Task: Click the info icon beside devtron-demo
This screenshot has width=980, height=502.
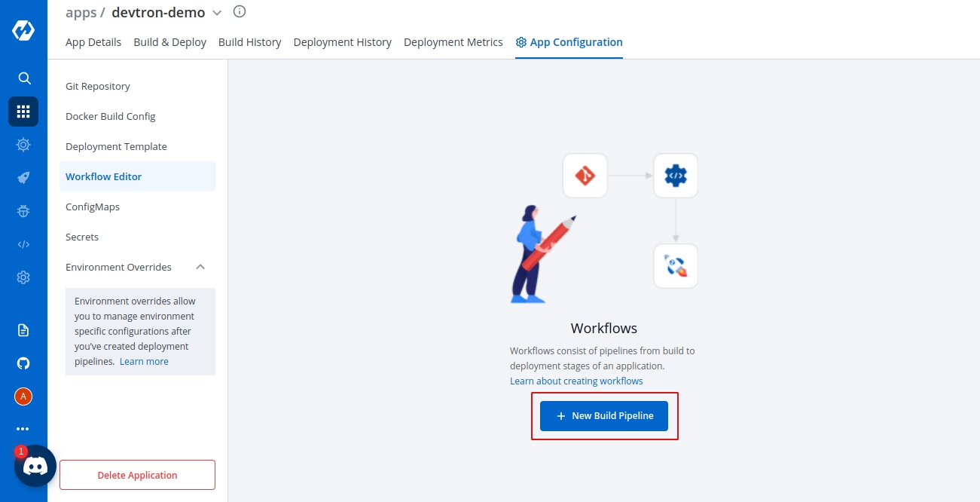Action: coord(240,11)
